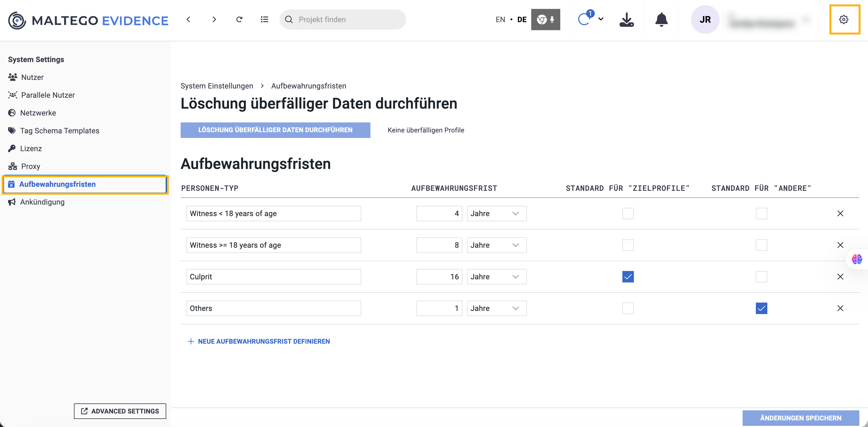This screenshot has width=868, height=427.
Task: Open settings via the gear icon
Action: point(843,20)
